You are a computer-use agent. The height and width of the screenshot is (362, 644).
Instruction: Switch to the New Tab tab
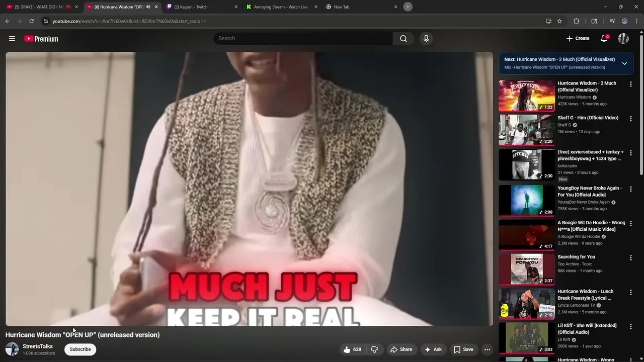point(361,7)
